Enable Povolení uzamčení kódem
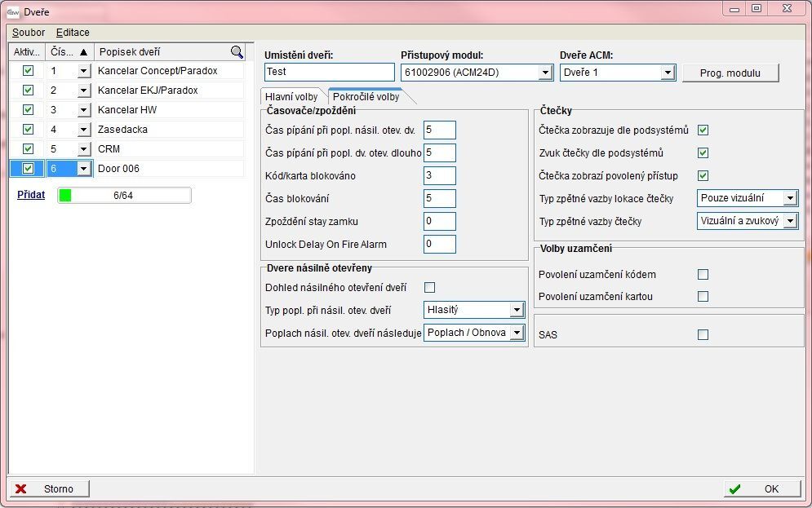The width and height of the screenshot is (812, 508). pyautogui.click(x=703, y=275)
